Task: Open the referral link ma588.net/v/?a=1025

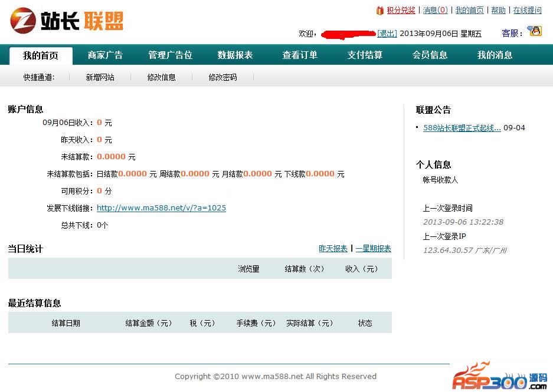Action: pos(161,208)
